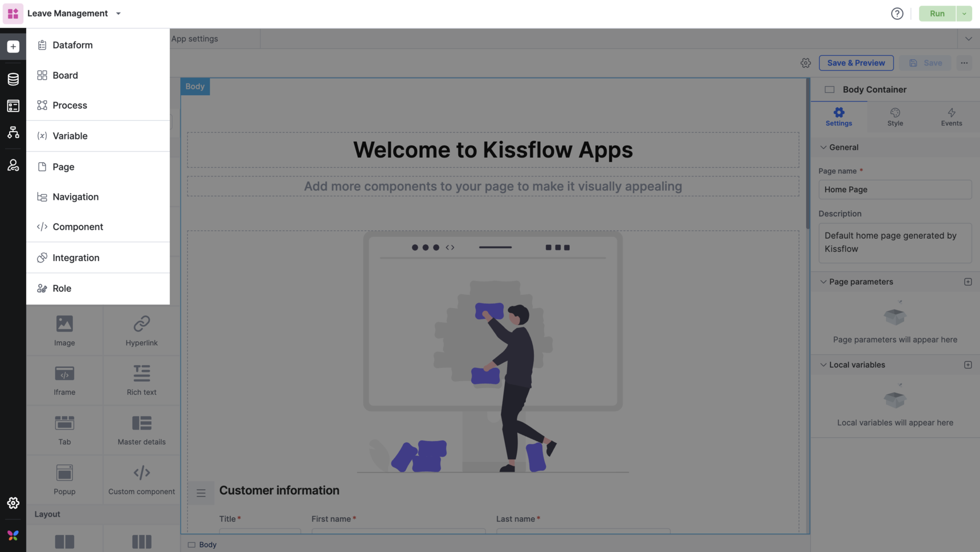The width and height of the screenshot is (980, 552).
Task: Click the Body breadcrumb at canvas bottom
Action: pos(202,545)
